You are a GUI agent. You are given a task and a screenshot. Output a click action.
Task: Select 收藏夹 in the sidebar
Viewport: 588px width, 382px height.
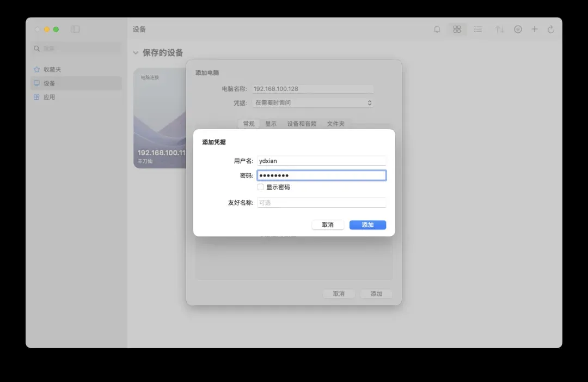point(52,70)
